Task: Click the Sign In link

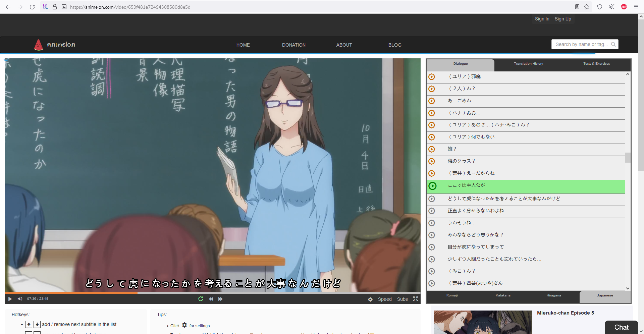Action: (x=542, y=19)
